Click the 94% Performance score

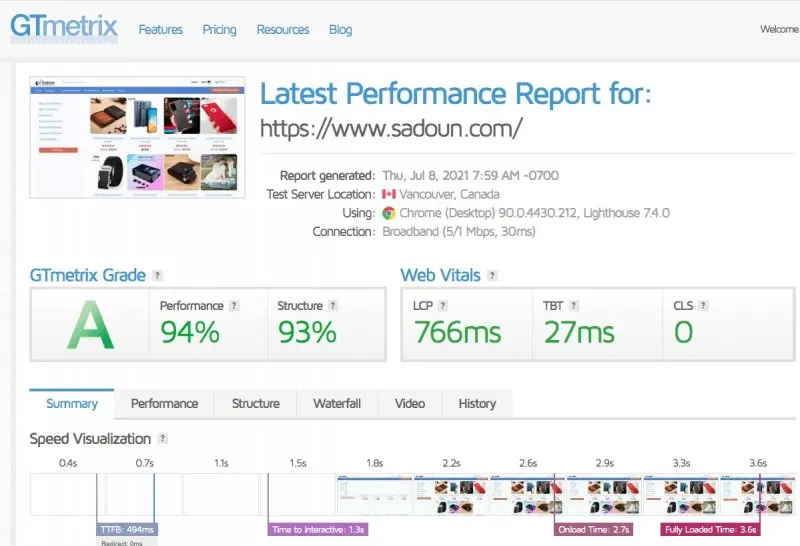pos(190,332)
